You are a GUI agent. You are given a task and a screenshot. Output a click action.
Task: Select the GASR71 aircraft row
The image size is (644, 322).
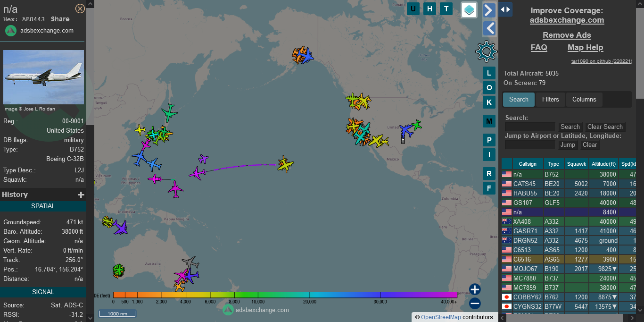click(569, 231)
